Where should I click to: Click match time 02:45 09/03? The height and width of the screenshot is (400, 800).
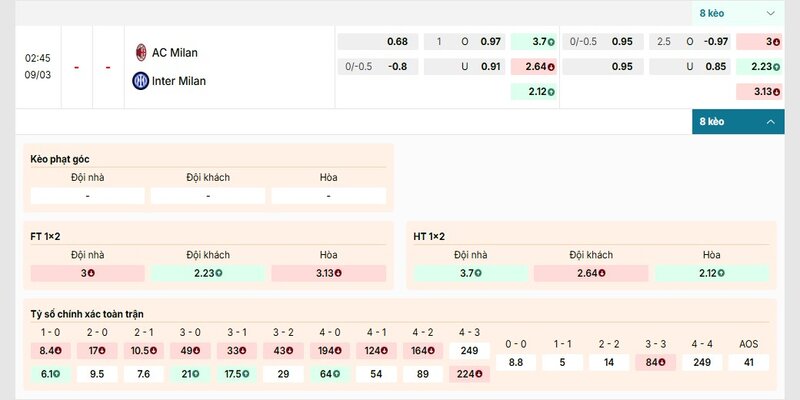38,66
